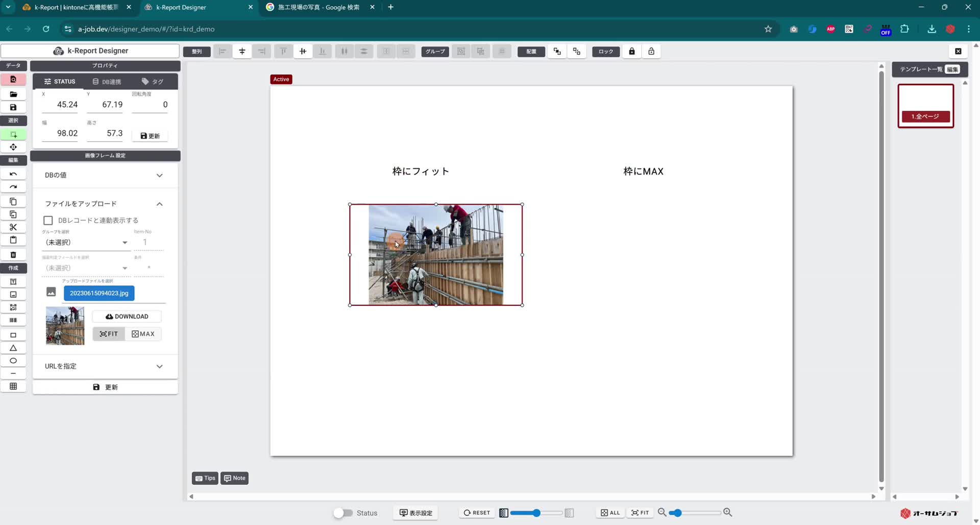
Task: Select the image insertion tool under 作成
Action: 13,294
